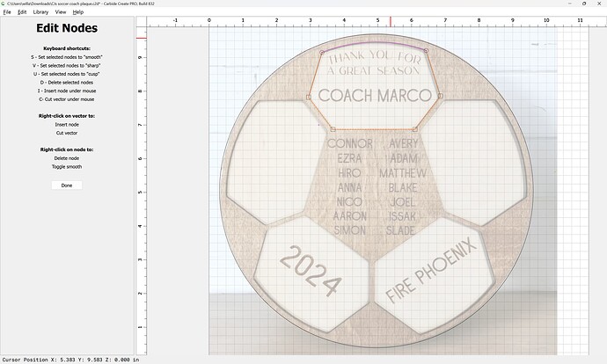Select the top-right node of the hexagon
This screenshot has width=607, height=364.
point(426,51)
